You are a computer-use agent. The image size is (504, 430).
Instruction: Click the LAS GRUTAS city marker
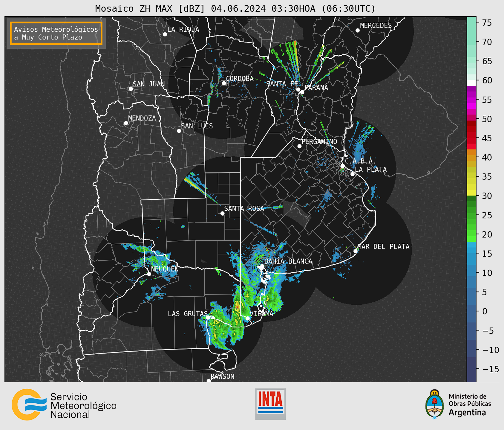point(208,318)
